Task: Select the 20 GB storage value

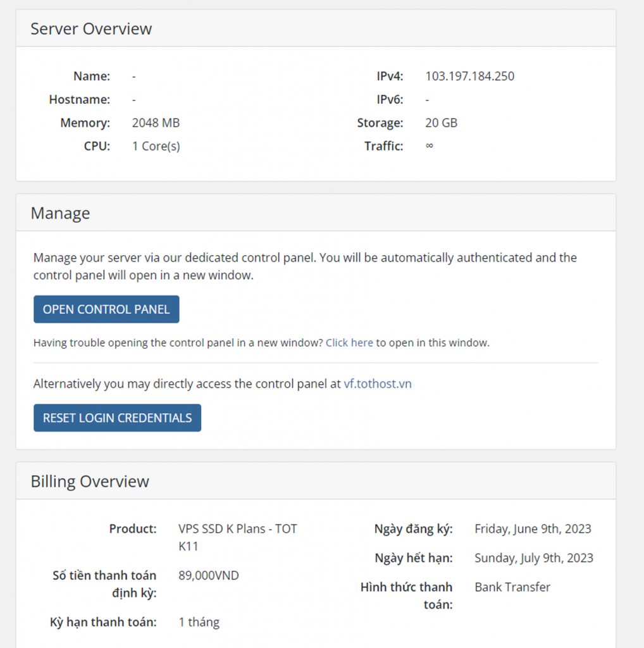Action: pyautogui.click(x=441, y=123)
